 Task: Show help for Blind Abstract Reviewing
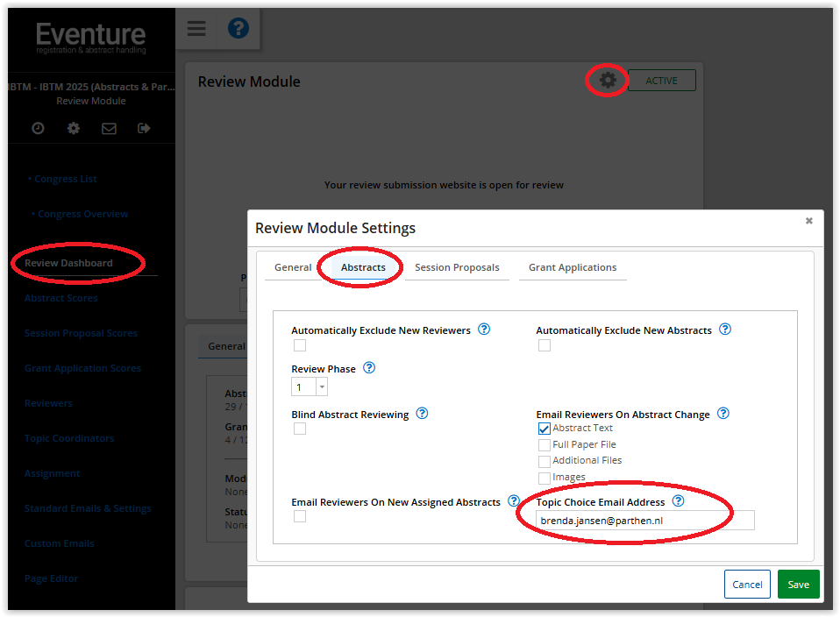(422, 414)
